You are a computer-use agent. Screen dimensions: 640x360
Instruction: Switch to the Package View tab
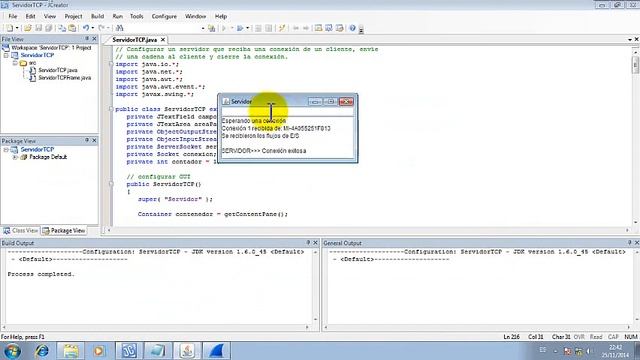[x=64, y=231]
